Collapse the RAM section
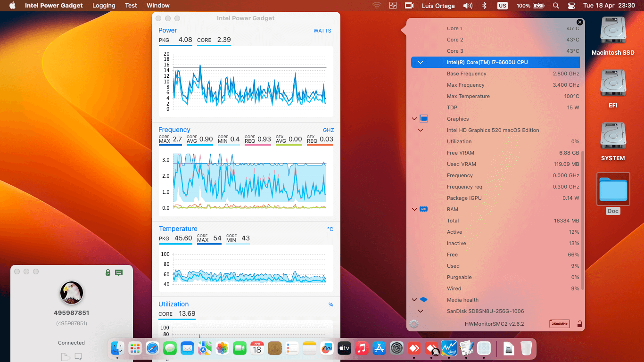The width and height of the screenshot is (644, 362). 414,209
